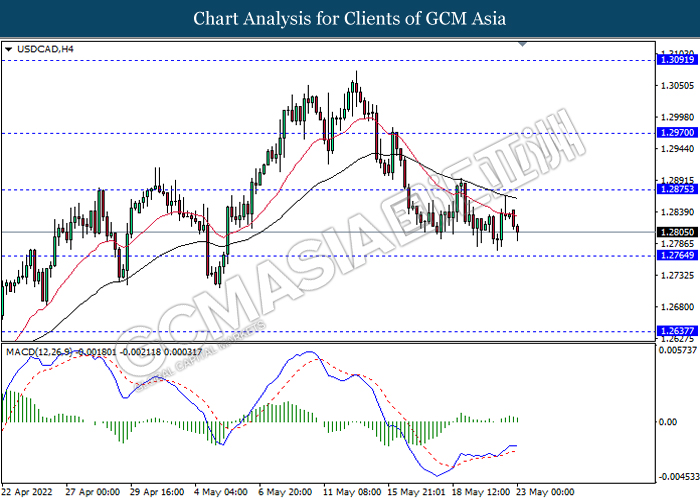This screenshot has height=500, width=700.
Task: Click the MACD(12,26,9) indicator label
Action: [38, 352]
